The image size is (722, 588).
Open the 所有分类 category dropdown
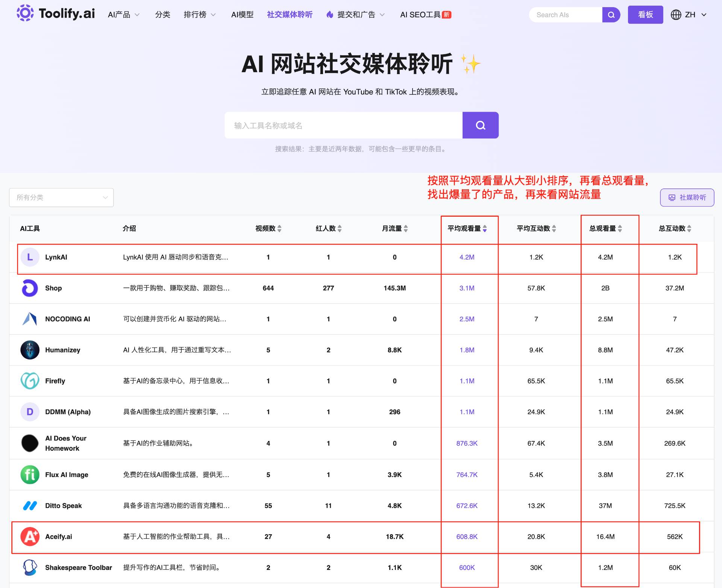tap(61, 198)
